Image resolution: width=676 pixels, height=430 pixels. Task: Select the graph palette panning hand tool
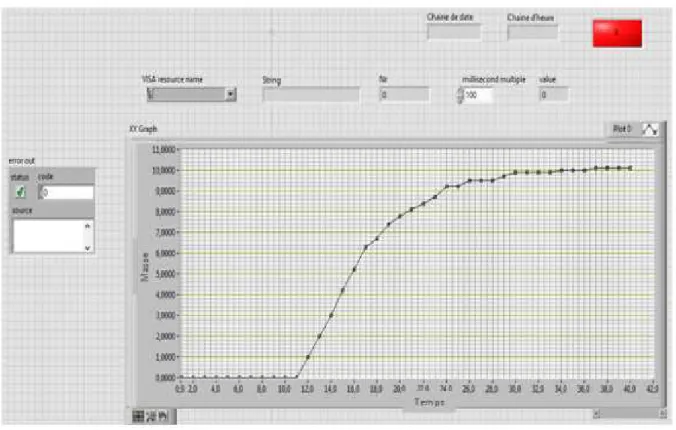point(163,416)
